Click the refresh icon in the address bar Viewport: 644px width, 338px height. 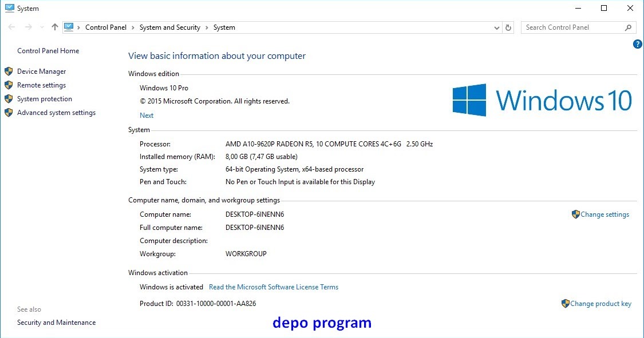tap(508, 27)
